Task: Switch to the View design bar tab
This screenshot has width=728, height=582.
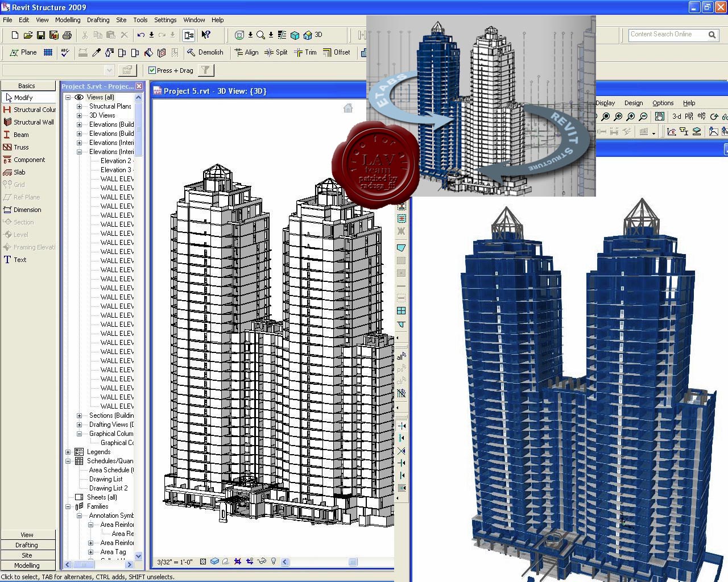Action: pos(28,535)
